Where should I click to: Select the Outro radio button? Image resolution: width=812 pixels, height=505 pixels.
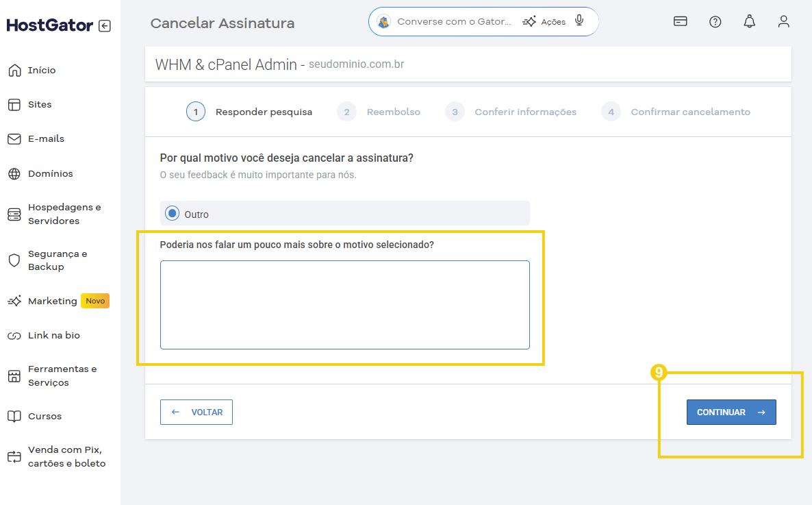[x=173, y=213]
